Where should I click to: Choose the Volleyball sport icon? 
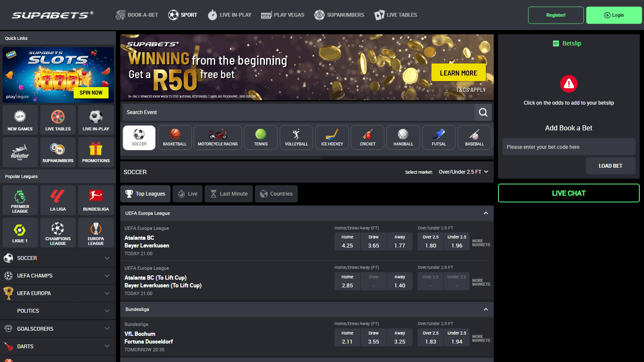click(296, 138)
